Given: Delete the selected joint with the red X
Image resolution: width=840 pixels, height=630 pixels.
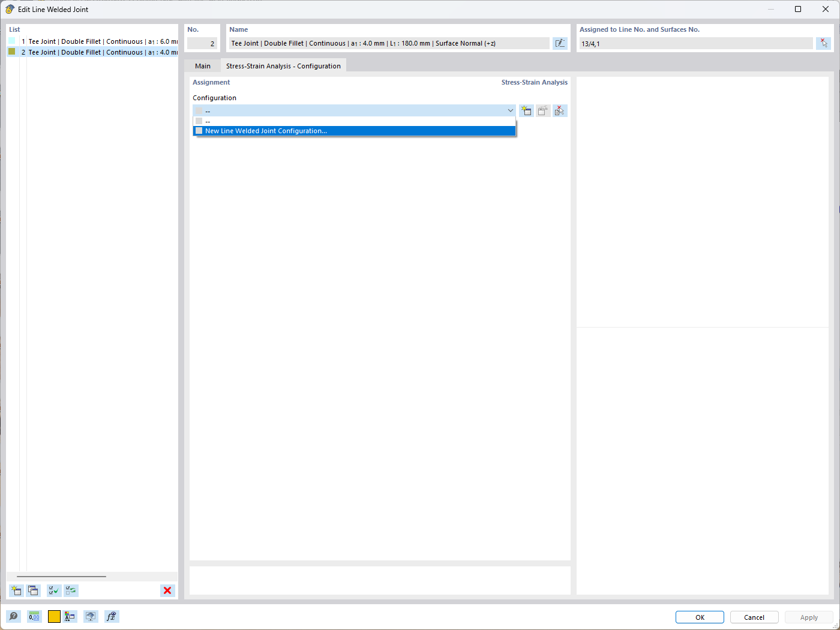Looking at the screenshot, I should (x=167, y=590).
